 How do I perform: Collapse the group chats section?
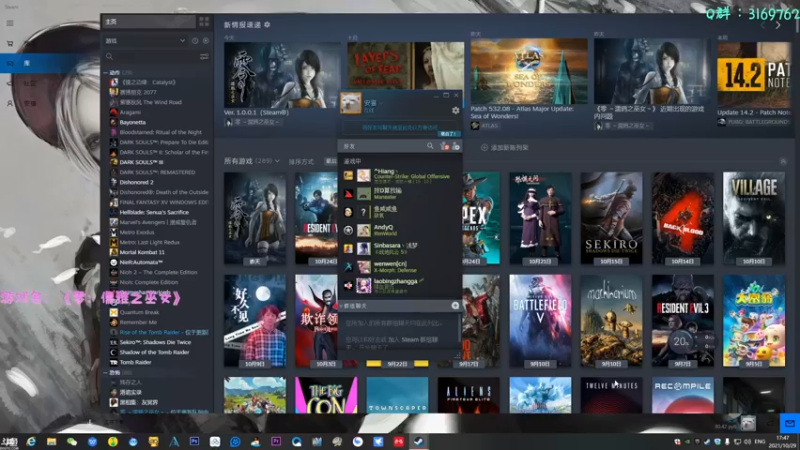click(342, 306)
